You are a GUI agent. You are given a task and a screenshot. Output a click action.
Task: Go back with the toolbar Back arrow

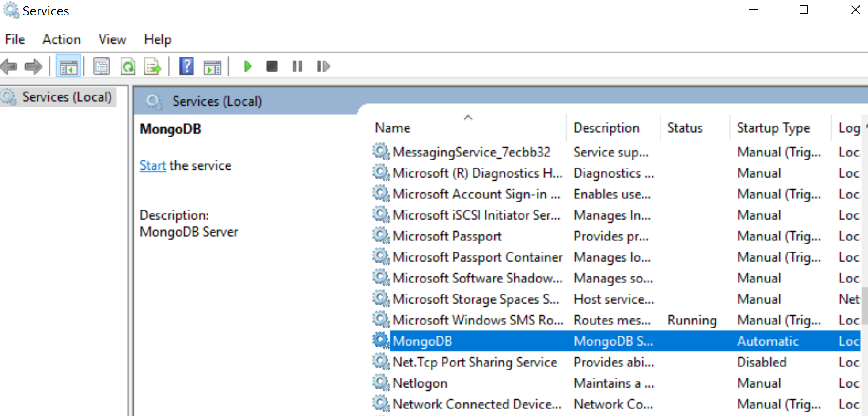point(9,67)
